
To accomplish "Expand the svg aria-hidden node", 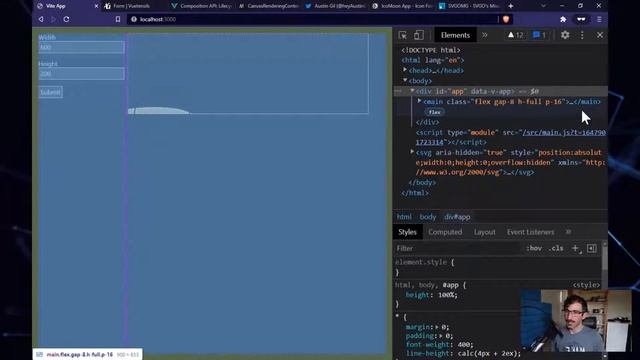I will point(412,152).
